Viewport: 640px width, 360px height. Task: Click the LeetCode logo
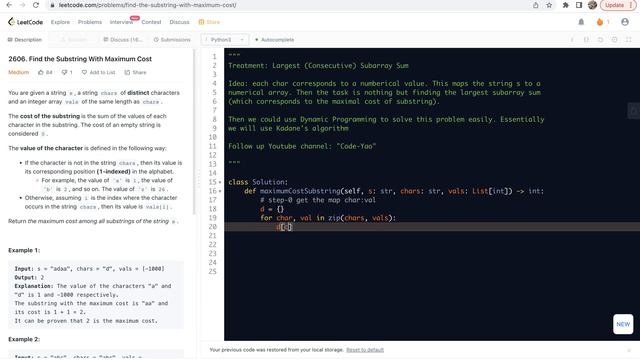(25, 22)
